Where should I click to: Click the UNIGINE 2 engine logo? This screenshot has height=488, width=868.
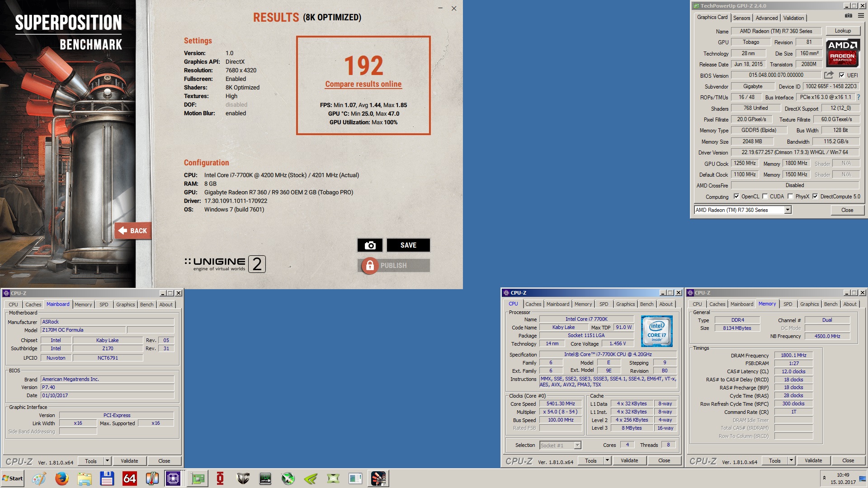(x=225, y=264)
